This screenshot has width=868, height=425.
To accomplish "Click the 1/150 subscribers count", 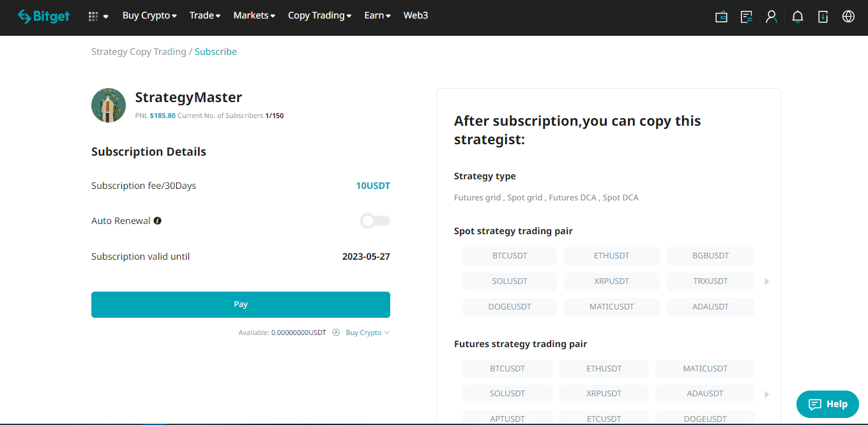I will [x=275, y=116].
